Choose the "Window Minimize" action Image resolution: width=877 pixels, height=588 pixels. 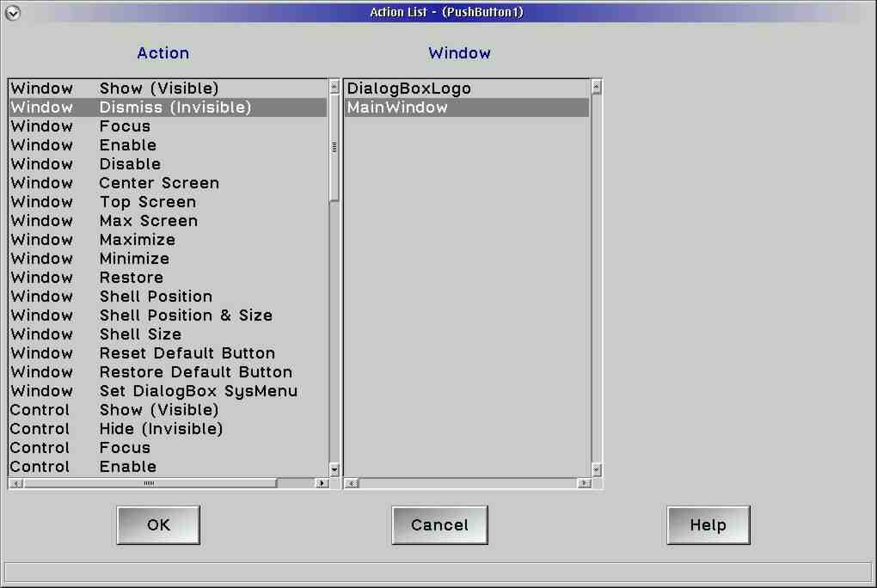tap(169, 259)
